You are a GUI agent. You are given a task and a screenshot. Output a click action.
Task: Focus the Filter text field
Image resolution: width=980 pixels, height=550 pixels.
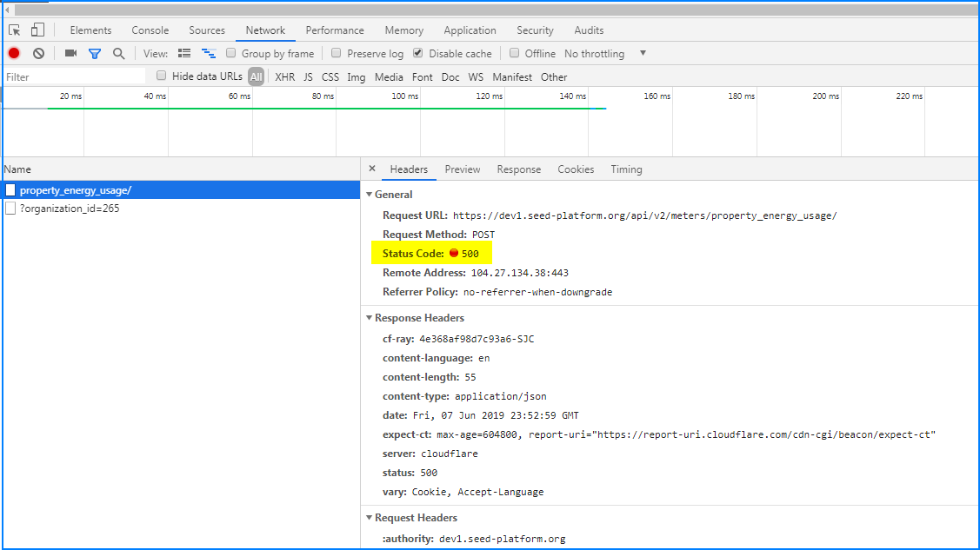(x=75, y=76)
